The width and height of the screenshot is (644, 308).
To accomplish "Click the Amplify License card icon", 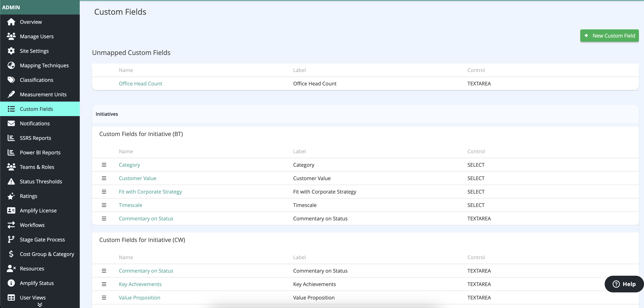I will 11,210.
